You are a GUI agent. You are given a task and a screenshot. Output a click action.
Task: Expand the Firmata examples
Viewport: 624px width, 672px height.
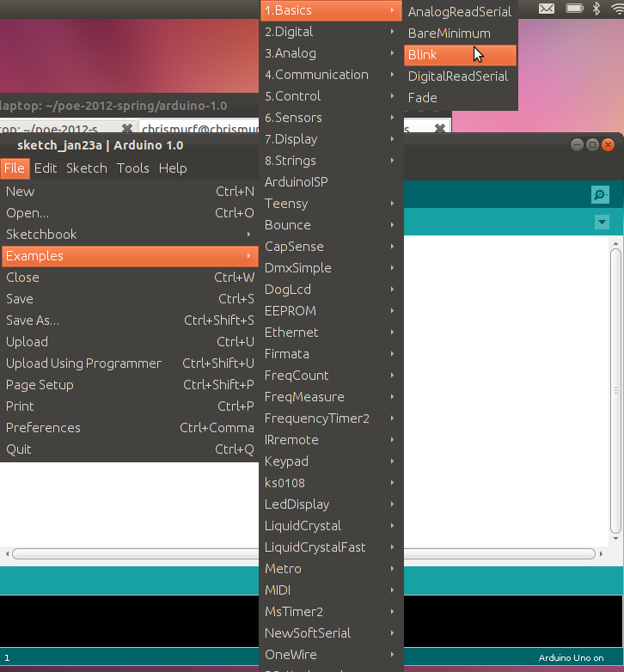(x=331, y=353)
